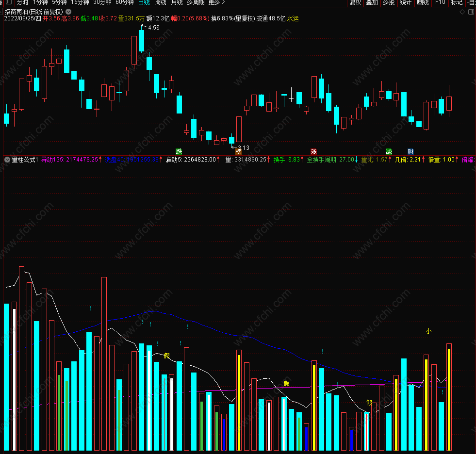Click the 招商南油(日线.前复权) title
476x454 pixels.
point(33,12)
